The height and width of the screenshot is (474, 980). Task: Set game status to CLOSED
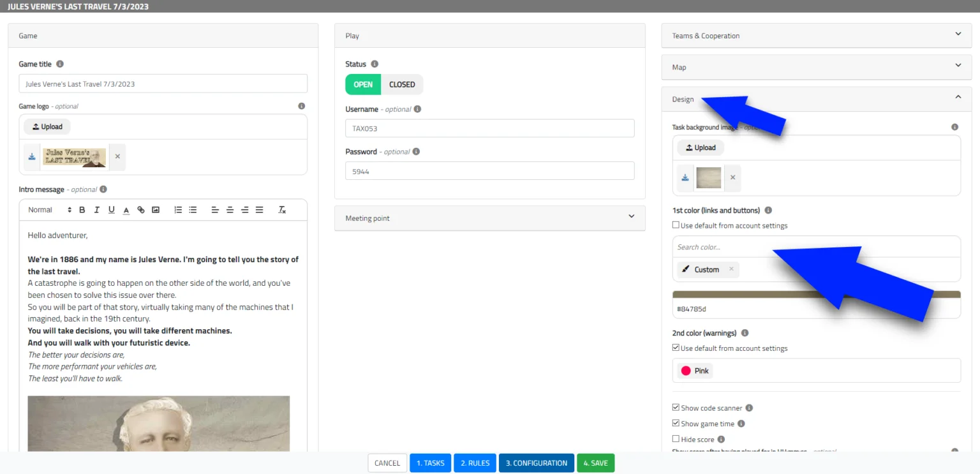click(x=402, y=84)
